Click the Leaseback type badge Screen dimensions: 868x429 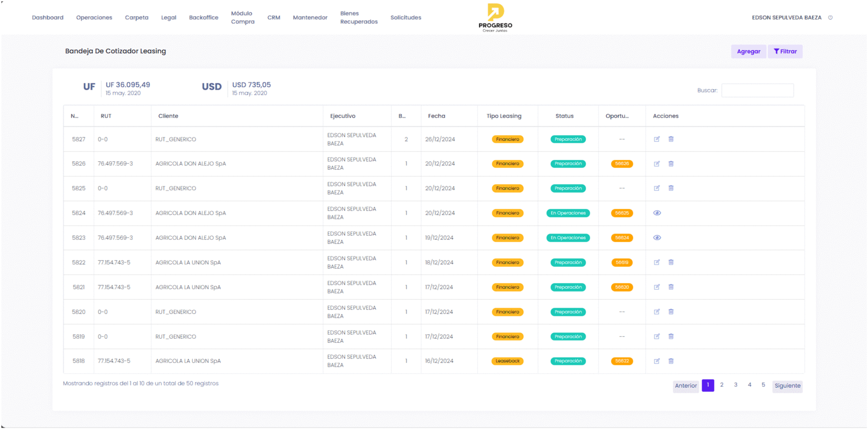pyautogui.click(x=507, y=361)
